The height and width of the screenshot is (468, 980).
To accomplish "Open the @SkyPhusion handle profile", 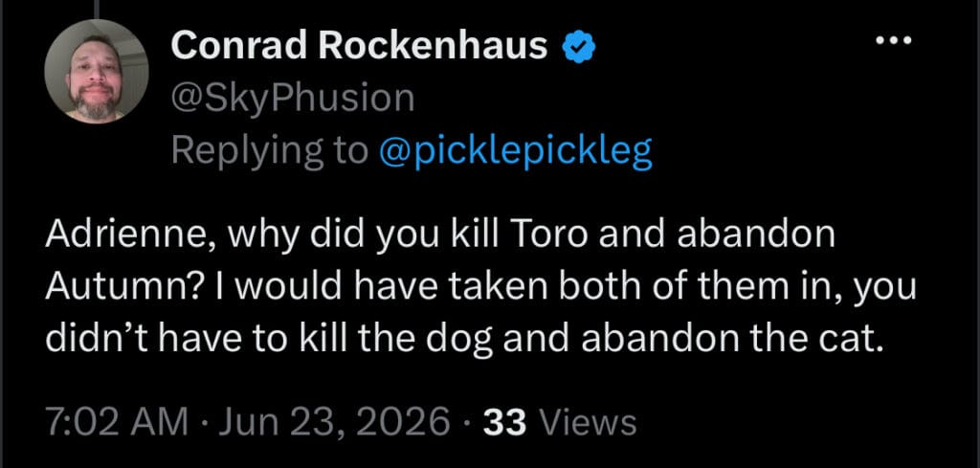I will click(293, 99).
